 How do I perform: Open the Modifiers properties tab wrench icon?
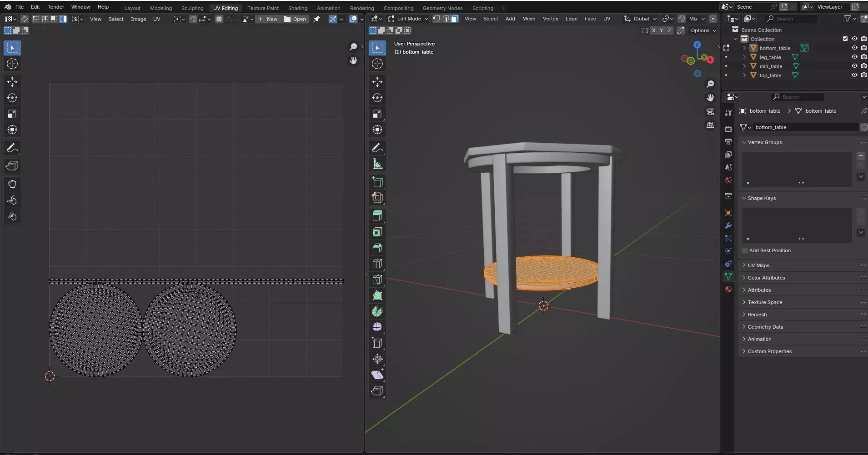(x=728, y=225)
